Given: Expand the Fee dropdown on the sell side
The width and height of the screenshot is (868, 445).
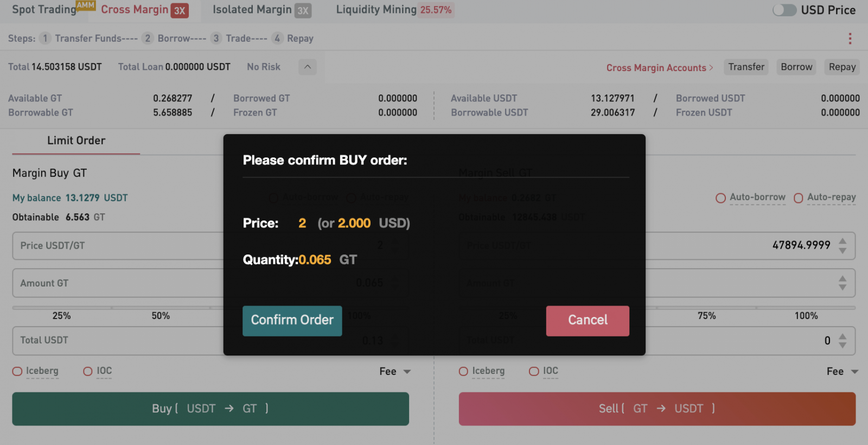Looking at the screenshot, I should coord(843,372).
